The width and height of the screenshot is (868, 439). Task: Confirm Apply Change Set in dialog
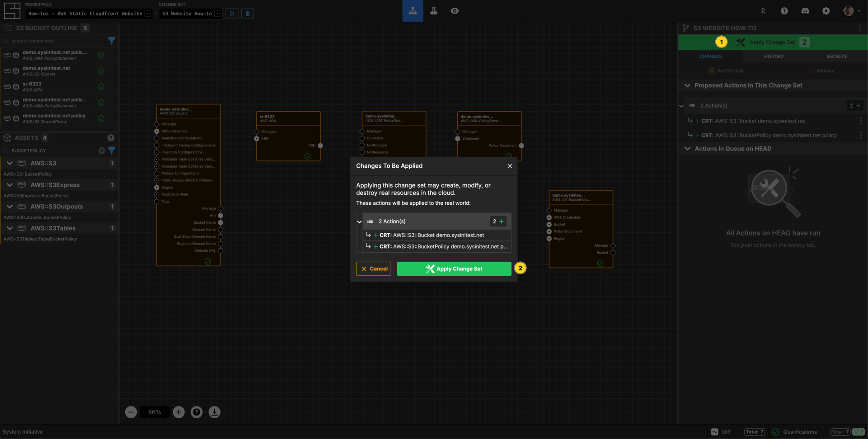point(454,269)
